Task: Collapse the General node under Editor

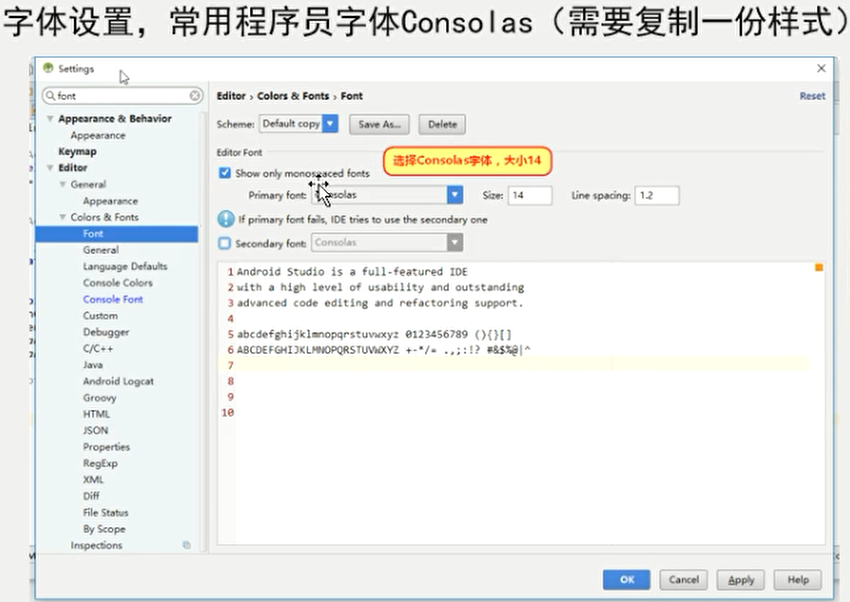Action: (x=62, y=184)
